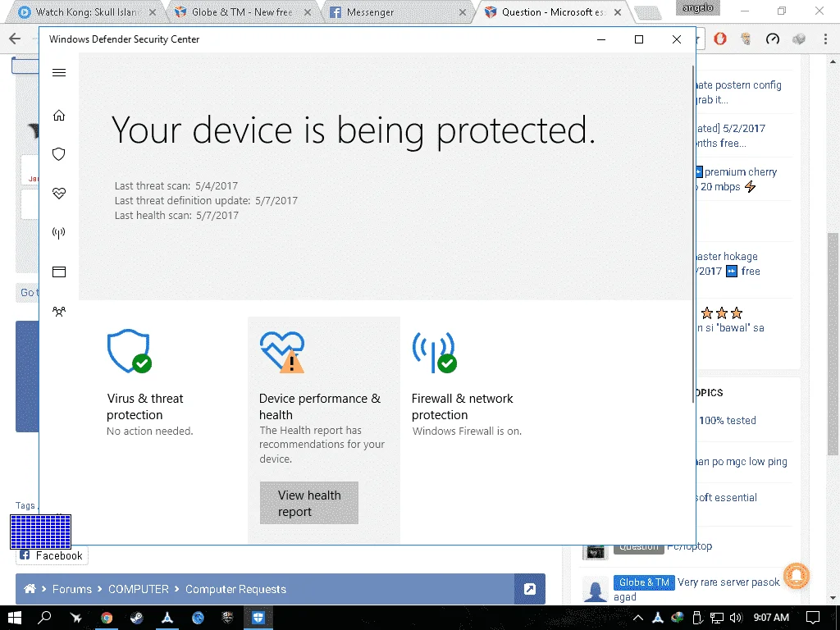The image size is (840, 630).
Task: Click the Firewall antenna tile icon
Action: 435,352
